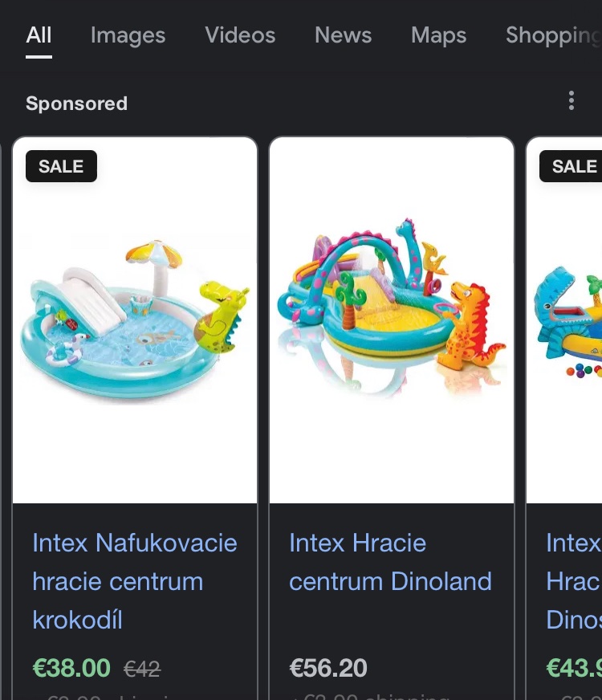Screen dimensions: 602x700
Task: Open the crocodile pool product image
Action: (x=135, y=321)
